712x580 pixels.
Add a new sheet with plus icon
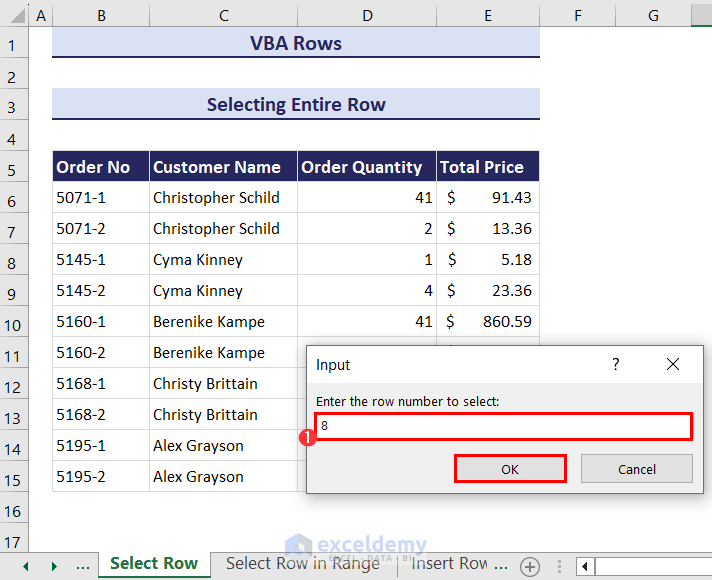530,566
